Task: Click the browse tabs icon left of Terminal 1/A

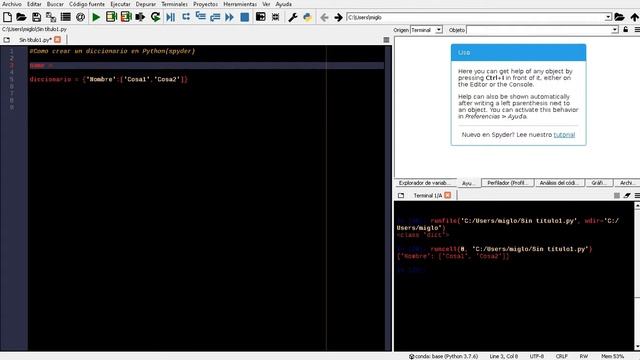Action: pyautogui.click(x=401, y=196)
